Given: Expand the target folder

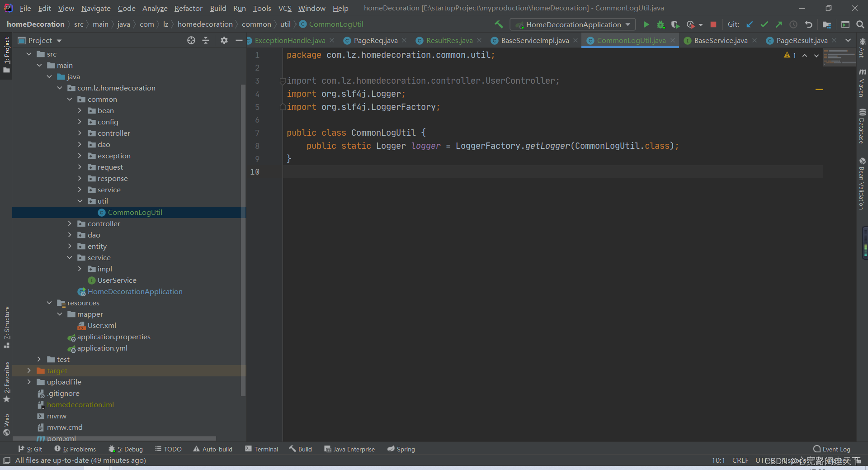Looking at the screenshot, I should 29,370.
